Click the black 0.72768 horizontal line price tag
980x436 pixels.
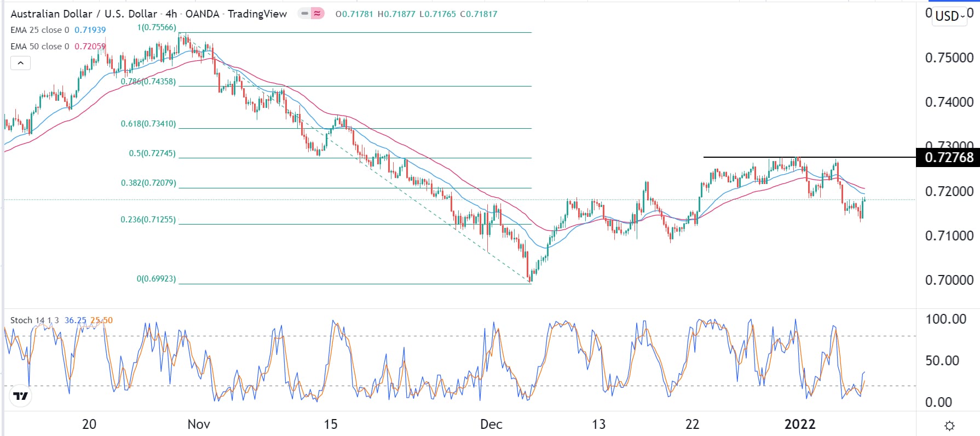point(948,158)
